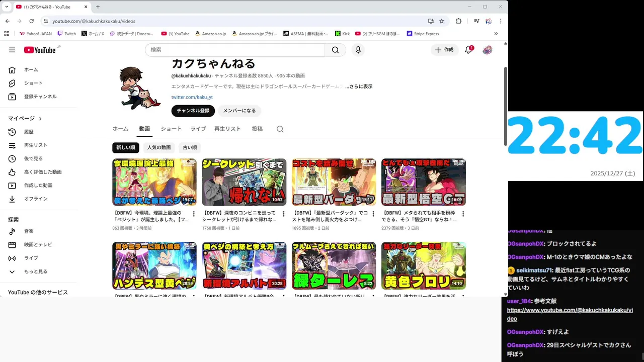Open options for 最新型バーダック video

pyautogui.click(x=373, y=214)
